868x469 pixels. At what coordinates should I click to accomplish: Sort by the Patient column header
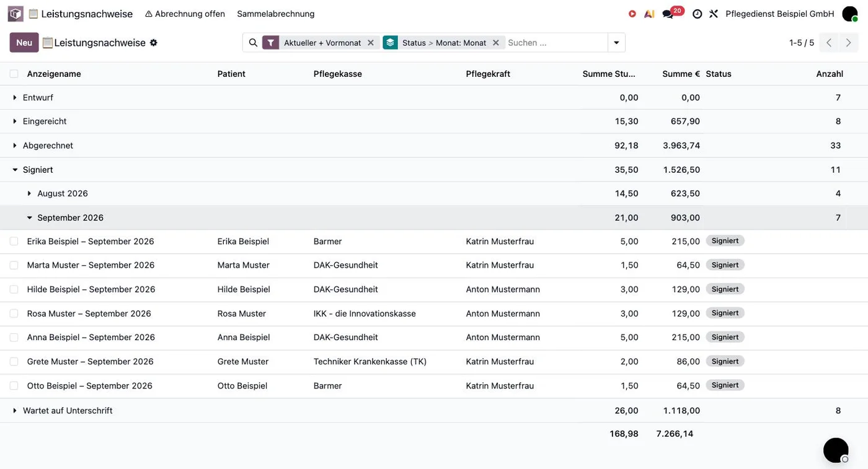coord(231,74)
